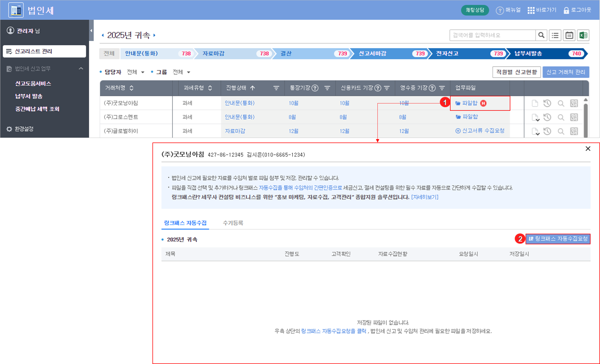This screenshot has height=364, width=600.
Task: Collapse the left sidebar arrow handle
Action: click(x=91, y=30)
